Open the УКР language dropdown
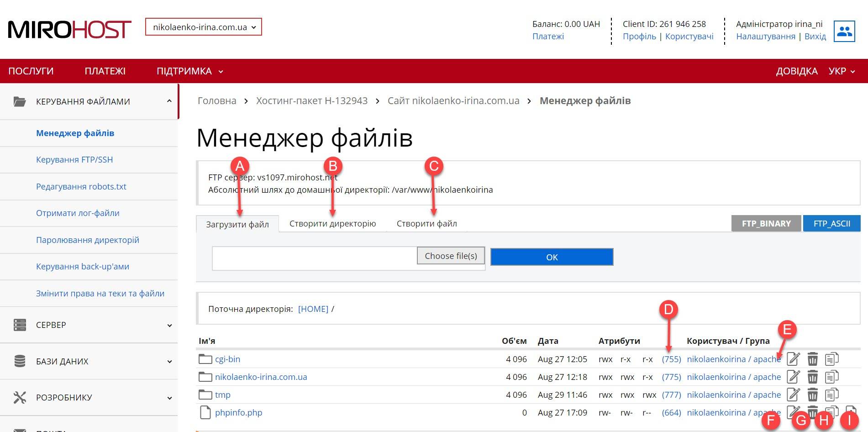Image resolution: width=868 pixels, height=432 pixels. pyautogui.click(x=842, y=71)
